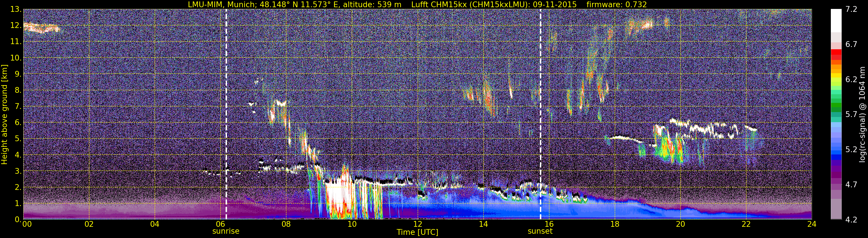
Task: Select the 'firmware: 0.732' text in the title
Action: [x=617, y=4]
